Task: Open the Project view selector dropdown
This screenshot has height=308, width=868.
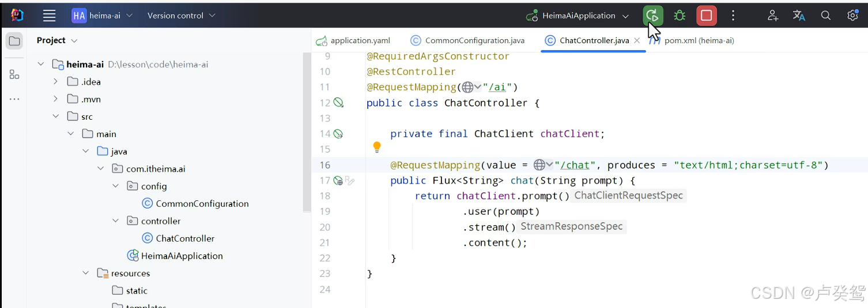Action: pos(56,40)
